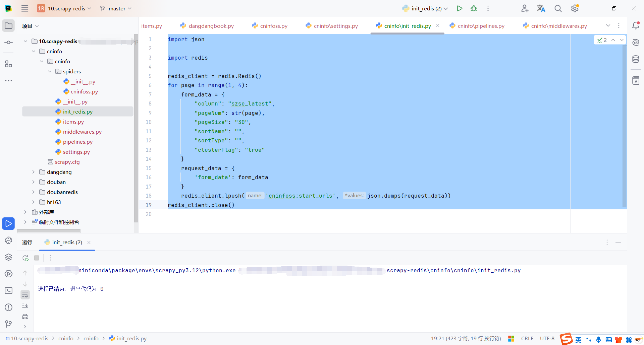Toggle soft-wrap in run console

click(25, 295)
